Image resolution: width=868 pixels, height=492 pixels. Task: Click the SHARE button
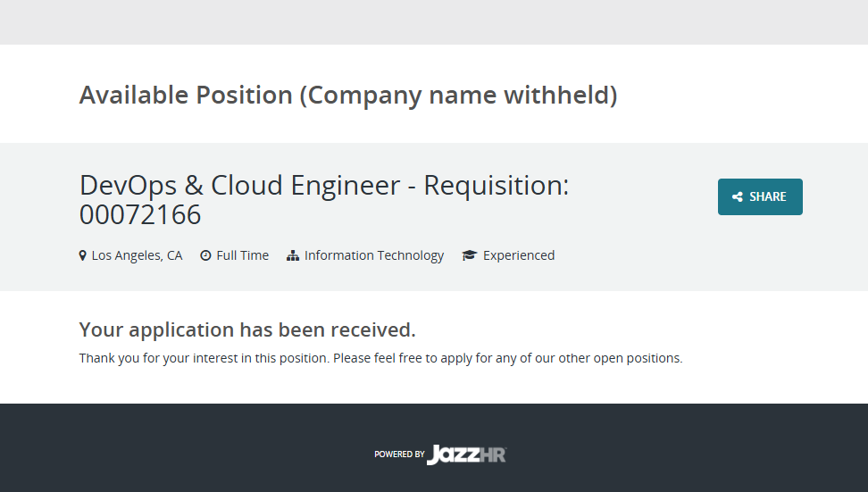click(760, 196)
